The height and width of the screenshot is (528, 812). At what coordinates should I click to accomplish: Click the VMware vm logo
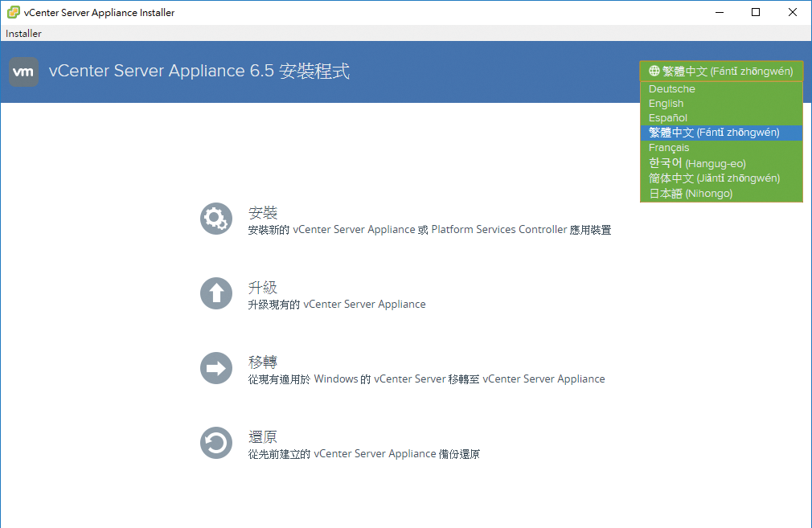[x=24, y=72]
